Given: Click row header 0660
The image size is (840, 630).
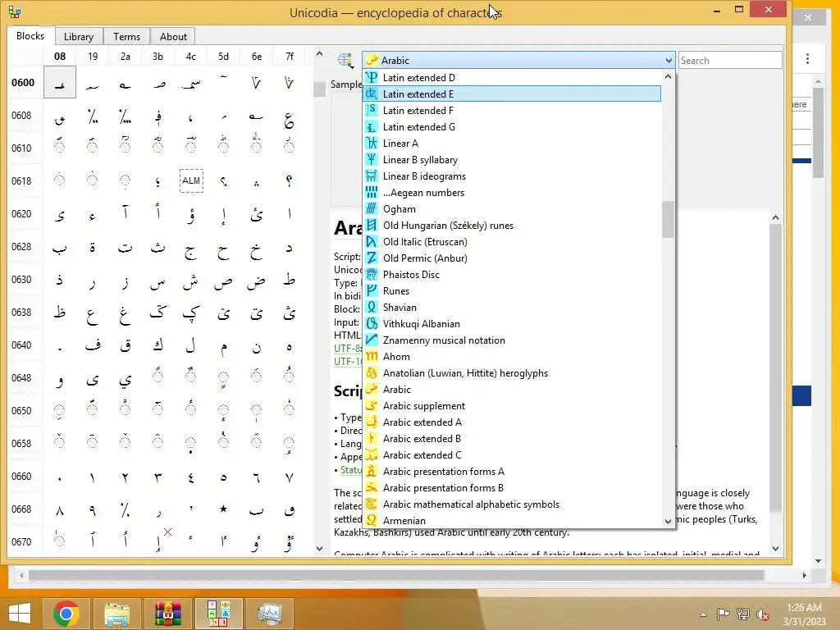Looking at the screenshot, I should click(x=22, y=477).
